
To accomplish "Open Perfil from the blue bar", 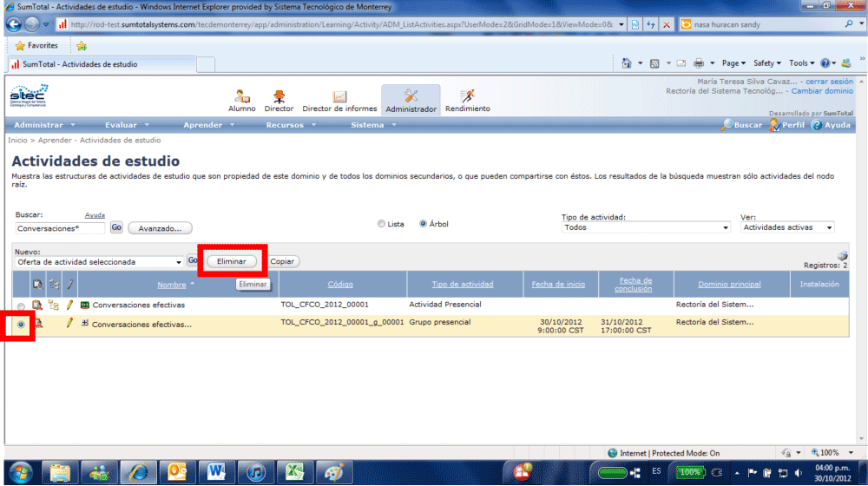I will click(786, 125).
